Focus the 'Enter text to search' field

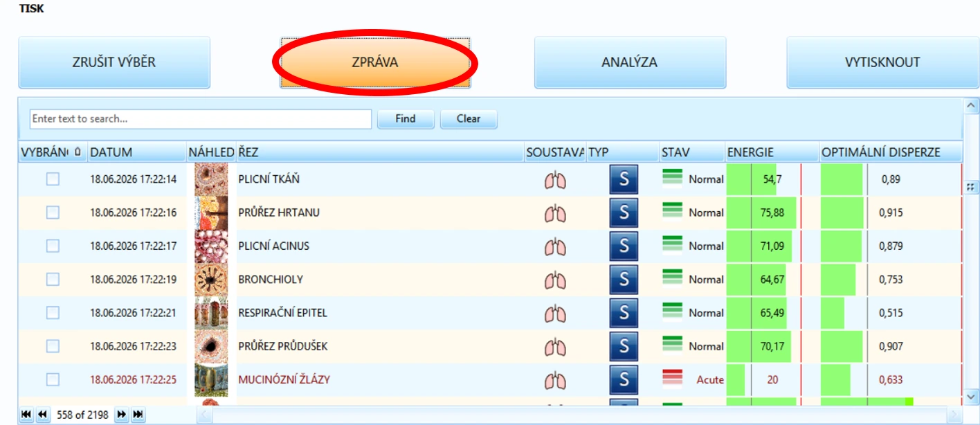click(201, 119)
